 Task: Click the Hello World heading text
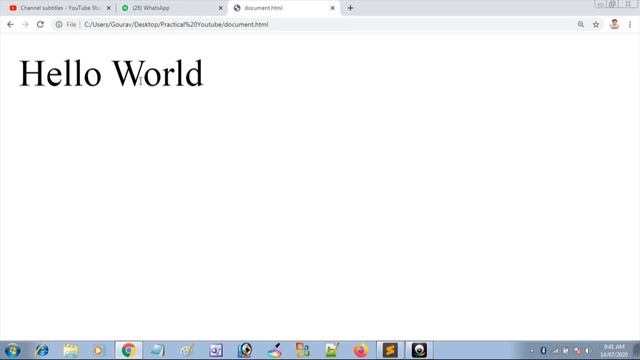pos(111,73)
